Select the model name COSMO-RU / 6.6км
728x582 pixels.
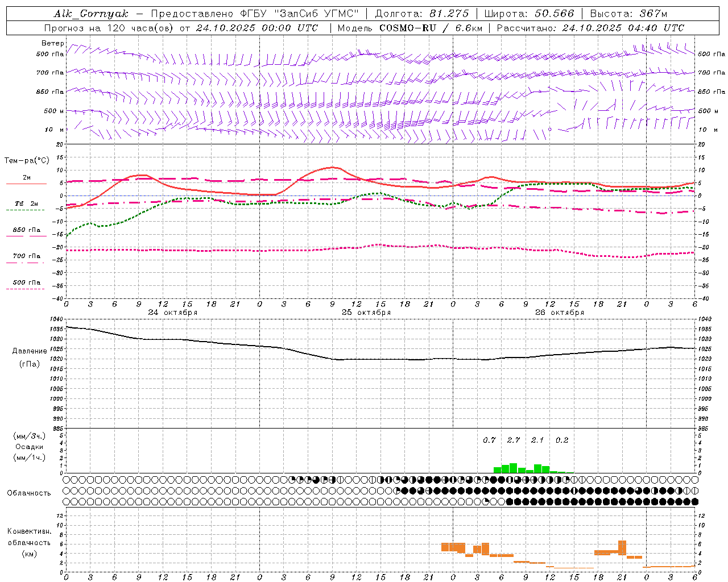coord(431,28)
